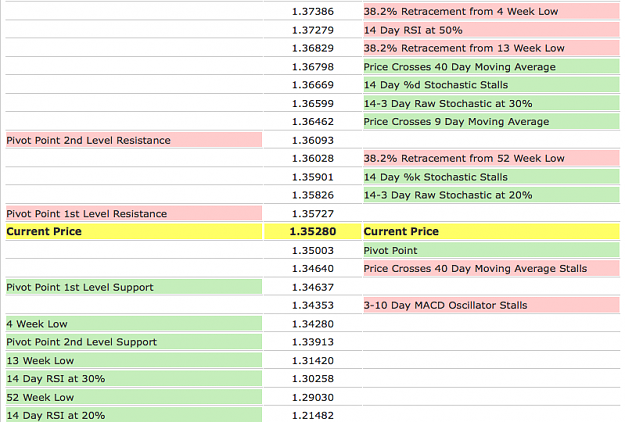
Task: Select price 1.36599
Action: tap(312, 104)
